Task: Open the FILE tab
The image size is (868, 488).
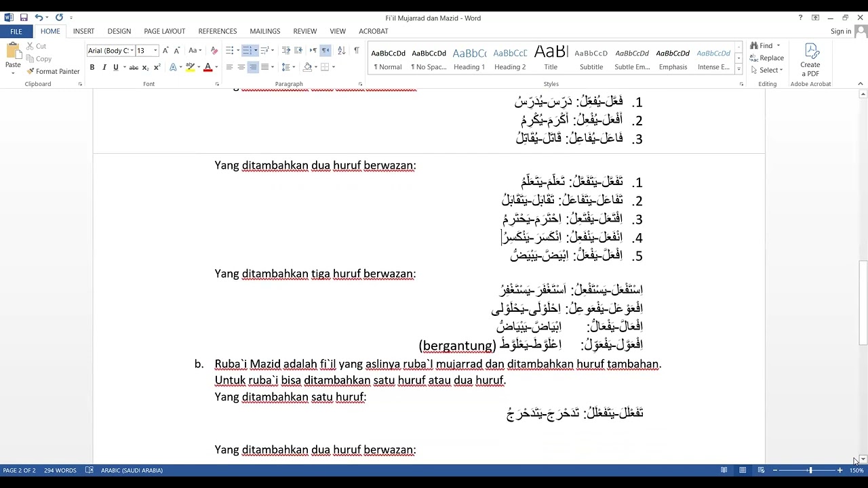Action: pos(16,31)
